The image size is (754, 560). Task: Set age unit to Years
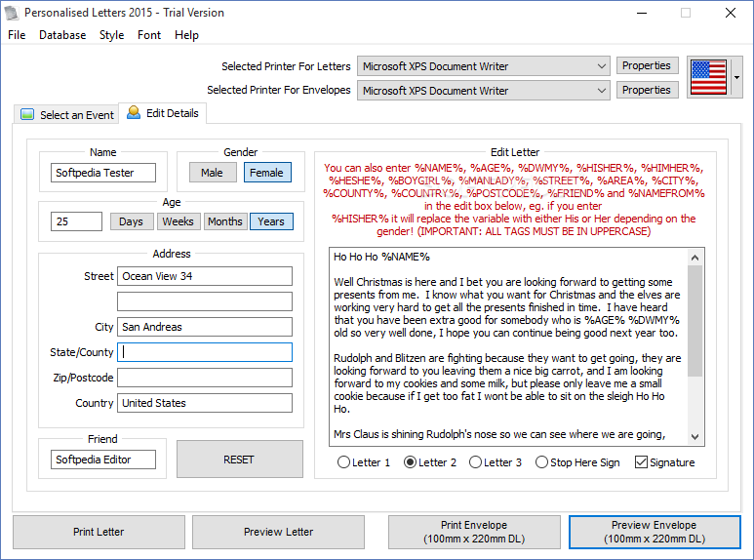[x=271, y=221]
